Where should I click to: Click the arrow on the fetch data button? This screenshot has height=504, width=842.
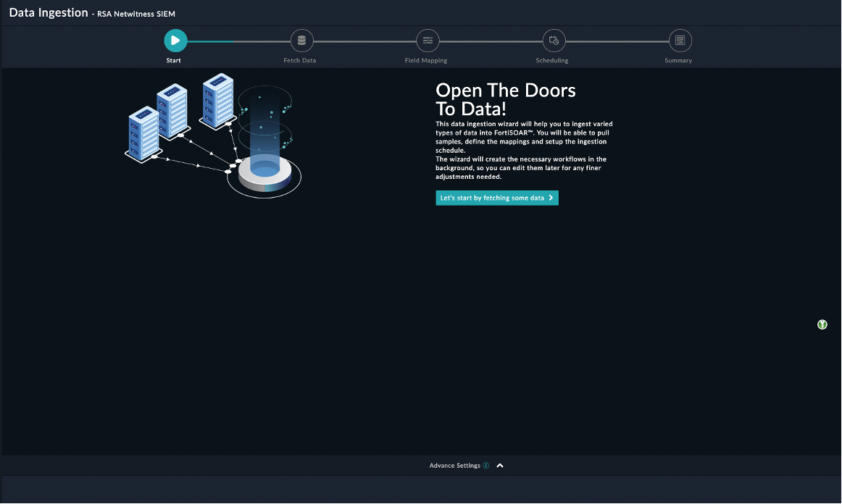pyautogui.click(x=551, y=198)
